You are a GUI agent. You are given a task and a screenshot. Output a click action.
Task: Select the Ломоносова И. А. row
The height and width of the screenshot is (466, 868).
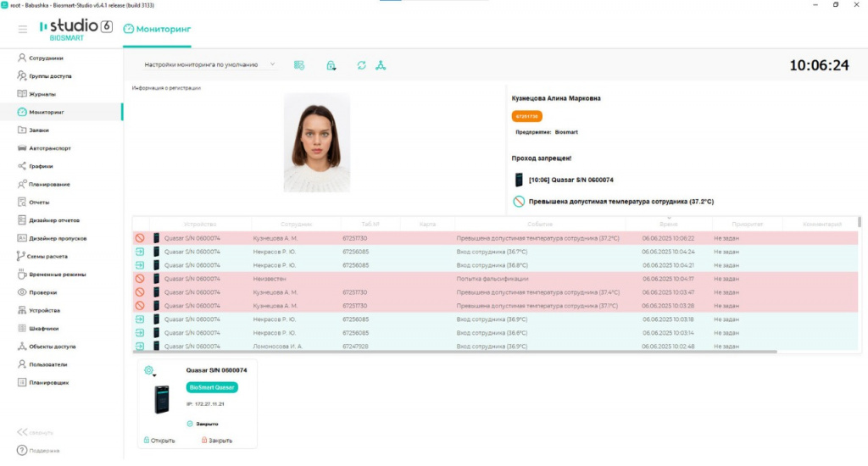point(495,346)
